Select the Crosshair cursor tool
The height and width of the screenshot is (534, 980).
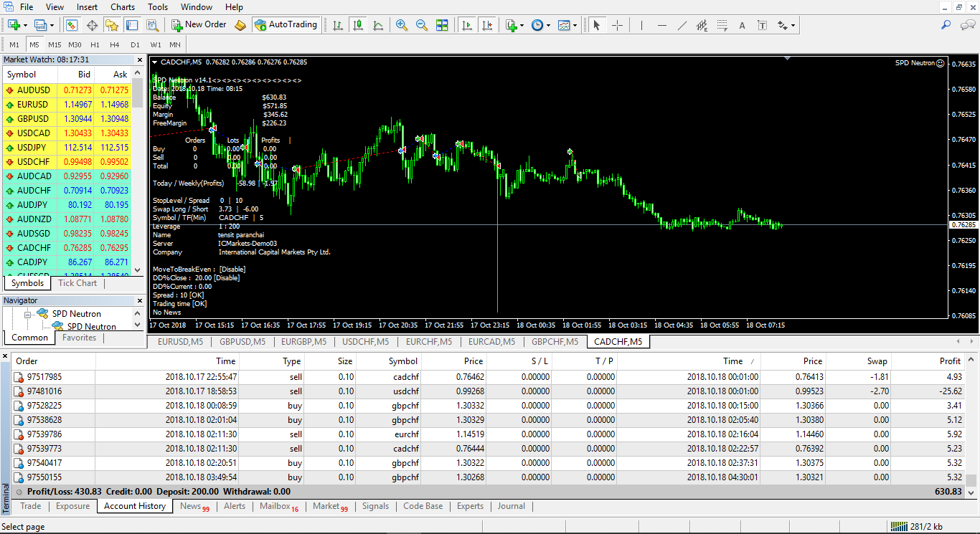tap(617, 25)
